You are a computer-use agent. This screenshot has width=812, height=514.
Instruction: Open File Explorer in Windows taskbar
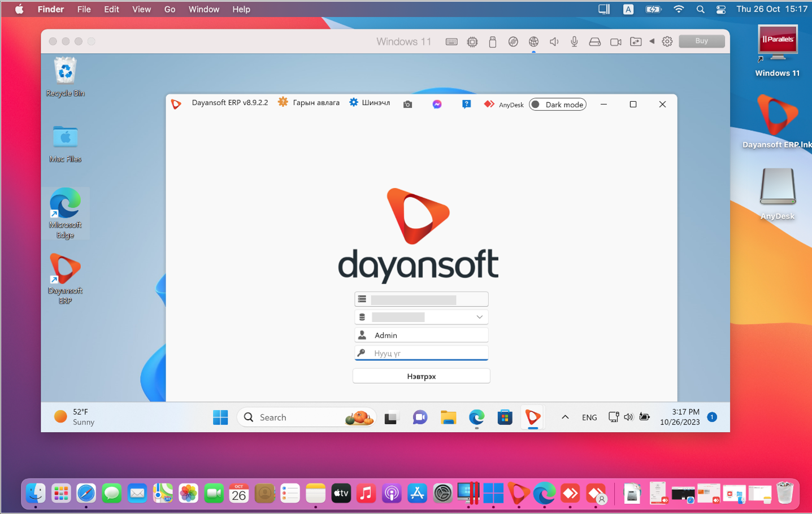coord(448,417)
